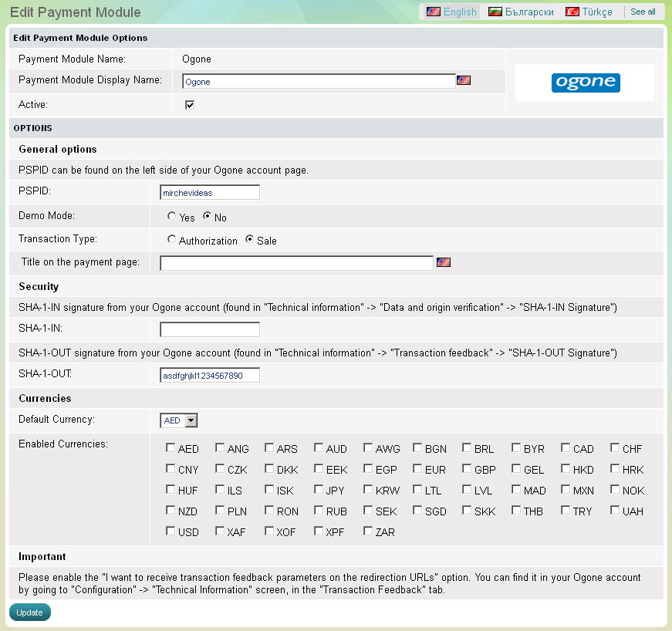
Task: Click the Title on the payment page field
Action: pyautogui.click(x=296, y=264)
